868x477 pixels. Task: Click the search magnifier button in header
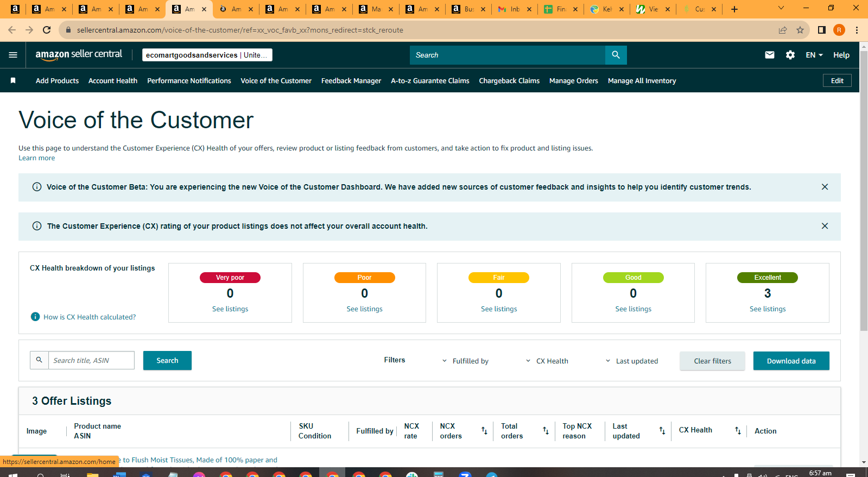coord(616,55)
